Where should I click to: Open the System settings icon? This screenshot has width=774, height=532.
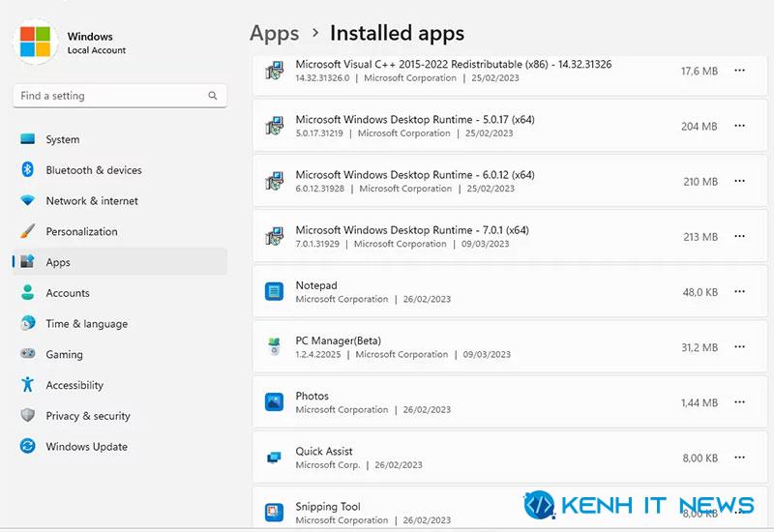(x=28, y=138)
